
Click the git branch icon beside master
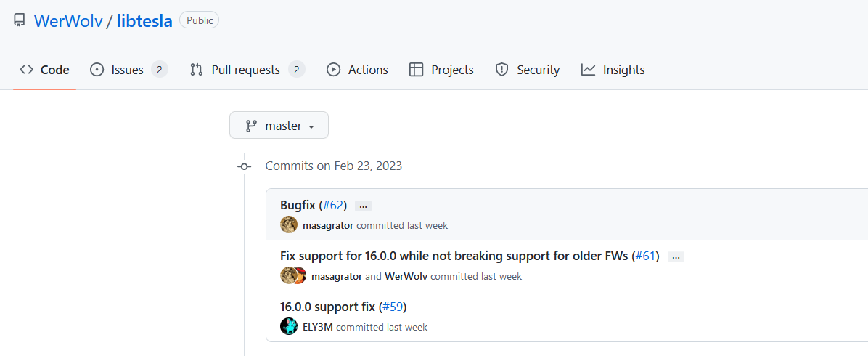pos(251,126)
